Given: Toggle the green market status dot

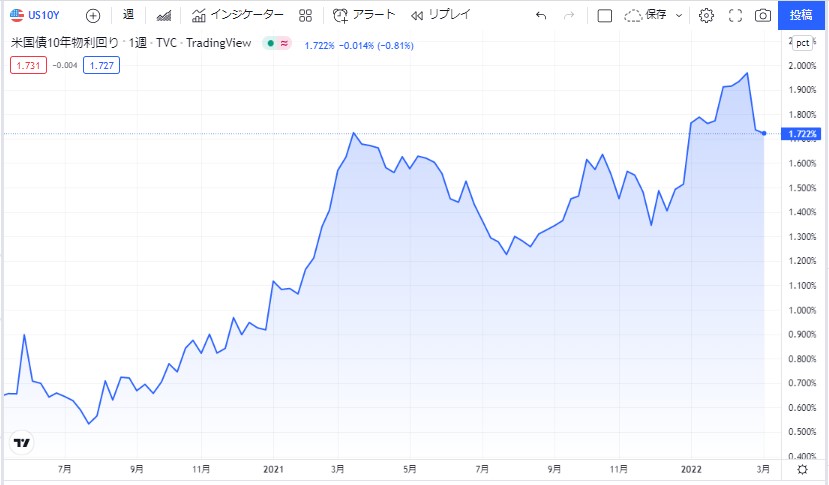Looking at the screenshot, I should click(270, 44).
